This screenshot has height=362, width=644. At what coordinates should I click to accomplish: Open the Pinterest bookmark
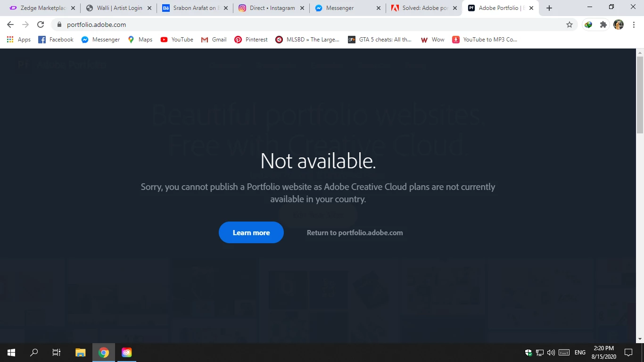coord(251,40)
